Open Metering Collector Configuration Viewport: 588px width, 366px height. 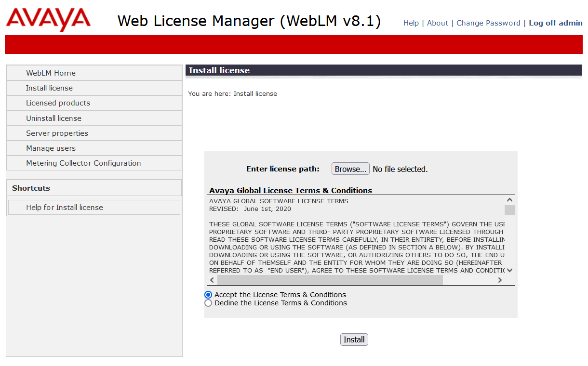coord(94,163)
